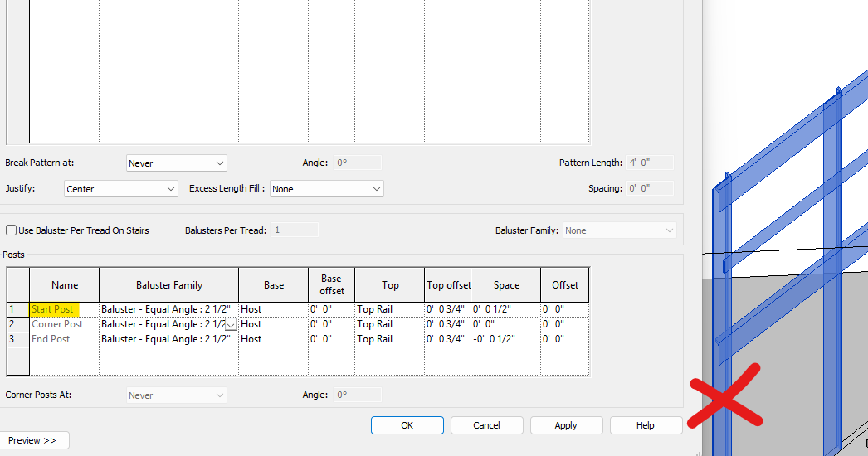This screenshot has height=456, width=868.
Task: Click Start Post Baluster Family cell
Action: click(x=168, y=309)
